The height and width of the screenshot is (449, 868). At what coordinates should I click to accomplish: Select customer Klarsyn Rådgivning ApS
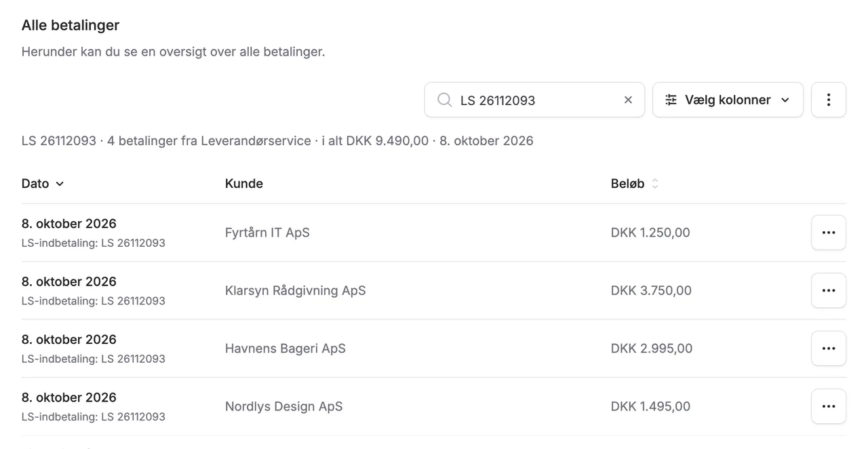click(295, 290)
